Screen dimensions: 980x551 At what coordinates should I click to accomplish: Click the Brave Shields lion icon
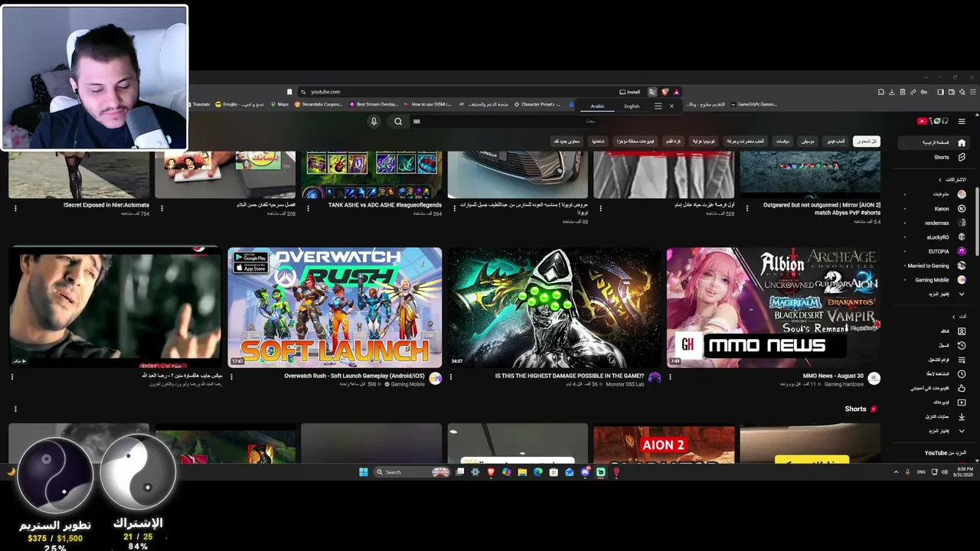pyautogui.click(x=665, y=92)
